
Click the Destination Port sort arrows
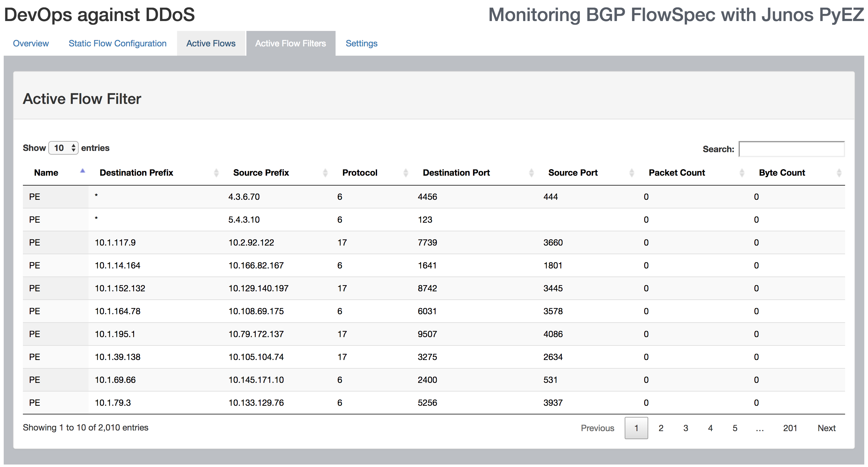[531, 173]
